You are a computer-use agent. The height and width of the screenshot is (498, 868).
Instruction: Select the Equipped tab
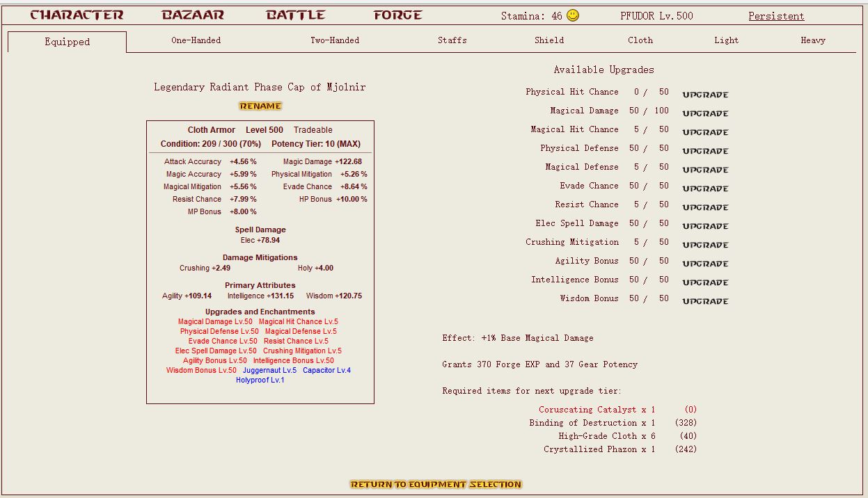[x=67, y=41]
